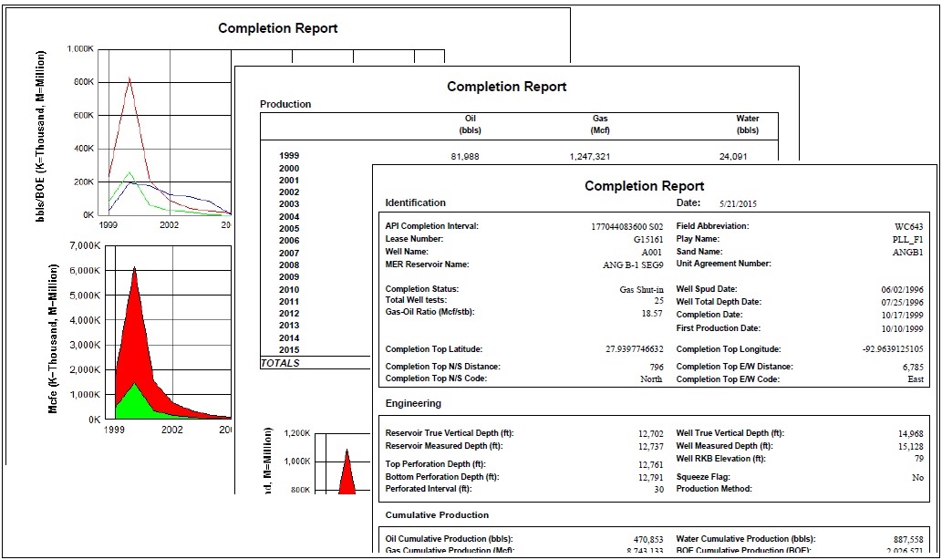Screen dimensions: 942x560
Task: Click the Completion Status value Gas Shut-in
Action: tap(642, 290)
